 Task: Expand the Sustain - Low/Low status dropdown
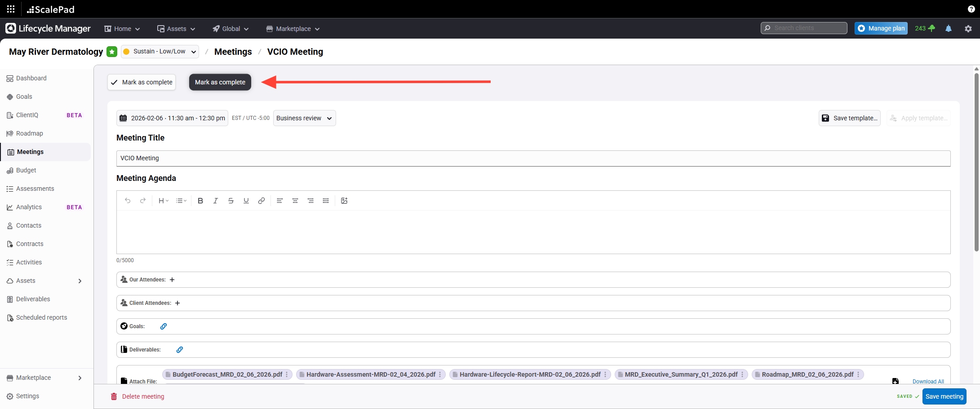pyautogui.click(x=160, y=52)
